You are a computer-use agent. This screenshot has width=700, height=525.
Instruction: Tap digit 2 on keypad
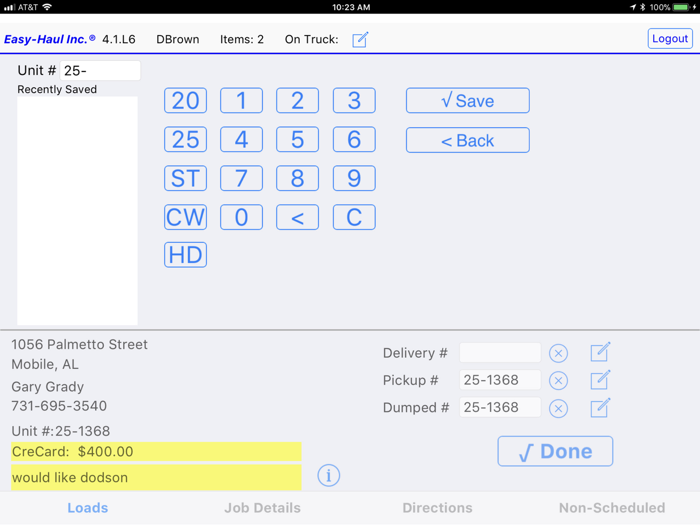(297, 100)
